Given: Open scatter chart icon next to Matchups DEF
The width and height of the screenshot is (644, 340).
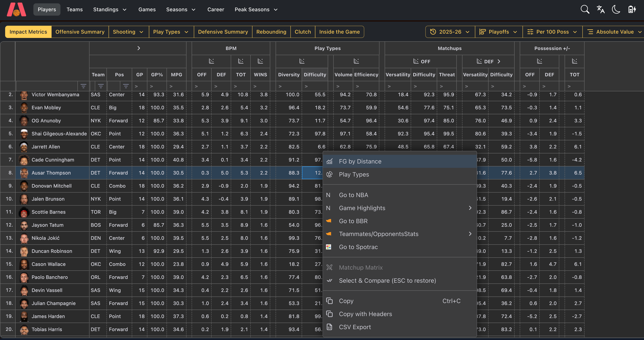Looking at the screenshot, I should click(479, 61).
